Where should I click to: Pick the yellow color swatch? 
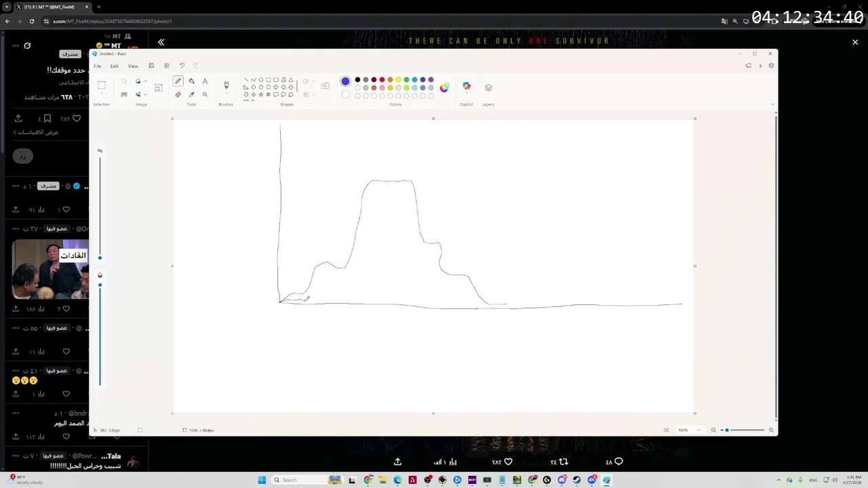[398, 80]
